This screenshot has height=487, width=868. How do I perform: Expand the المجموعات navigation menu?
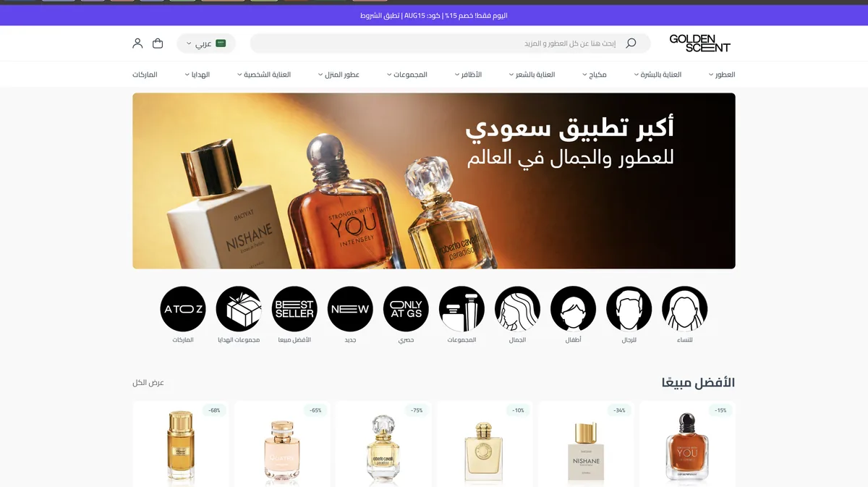(x=407, y=75)
